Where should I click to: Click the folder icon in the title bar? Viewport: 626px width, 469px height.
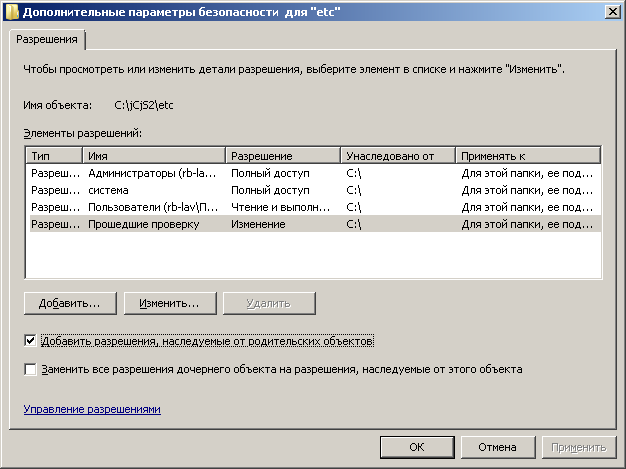(12, 11)
